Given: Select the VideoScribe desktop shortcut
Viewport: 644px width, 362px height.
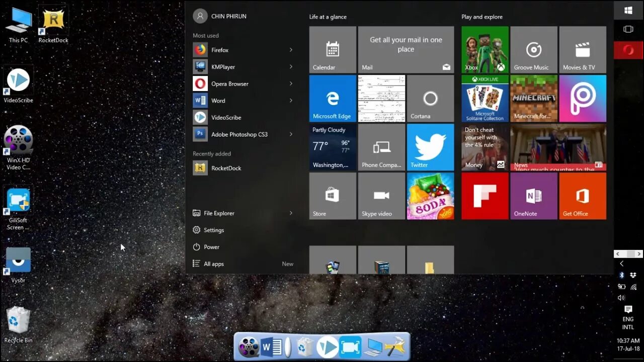Looking at the screenshot, I should coord(18,85).
